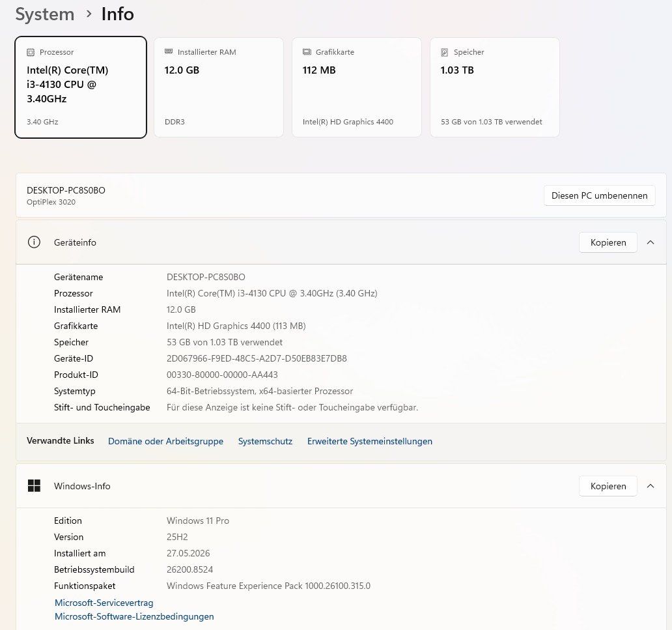
Task: Select the Prozessor card
Action: point(81,87)
